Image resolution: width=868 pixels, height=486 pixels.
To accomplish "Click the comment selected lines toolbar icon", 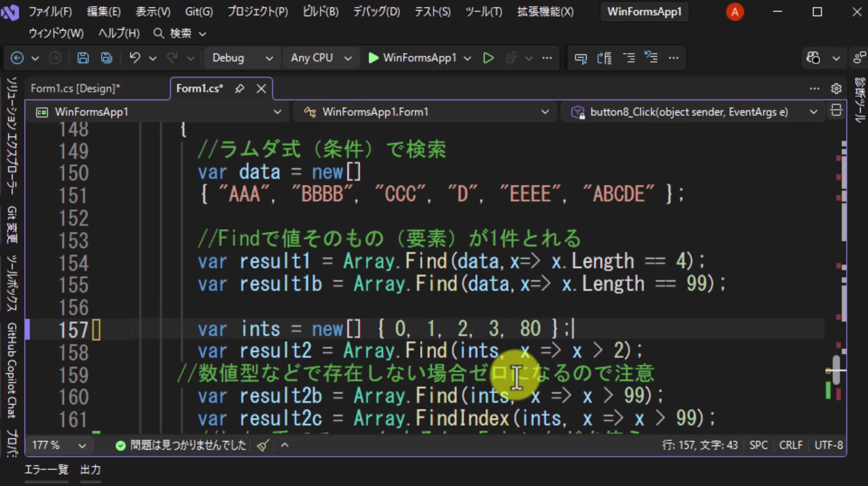I will [x=629, y=58].
